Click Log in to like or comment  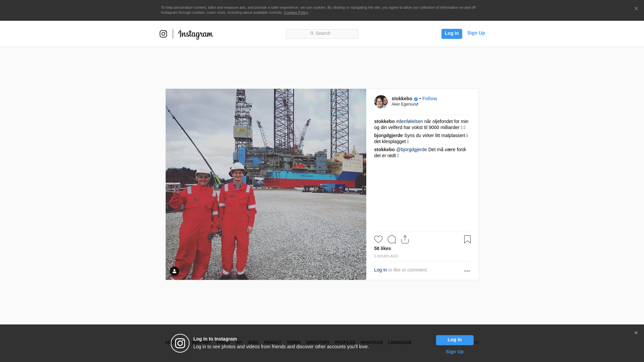click(380, 270)
